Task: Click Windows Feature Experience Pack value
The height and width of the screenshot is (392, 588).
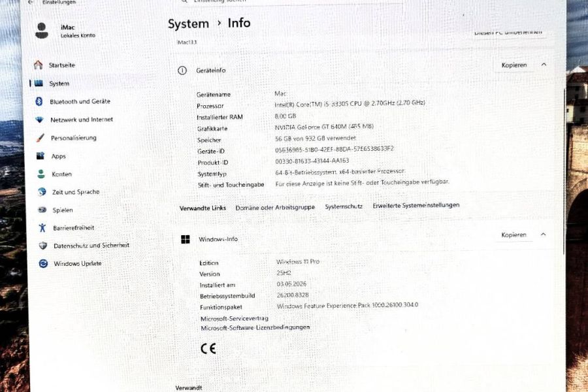Action: tap(348, 306)
